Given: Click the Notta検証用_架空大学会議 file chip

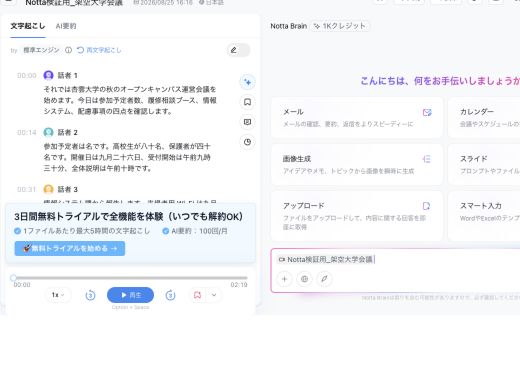Looking at the screenshot, I should pyautogui.click(x=325, y=259).
